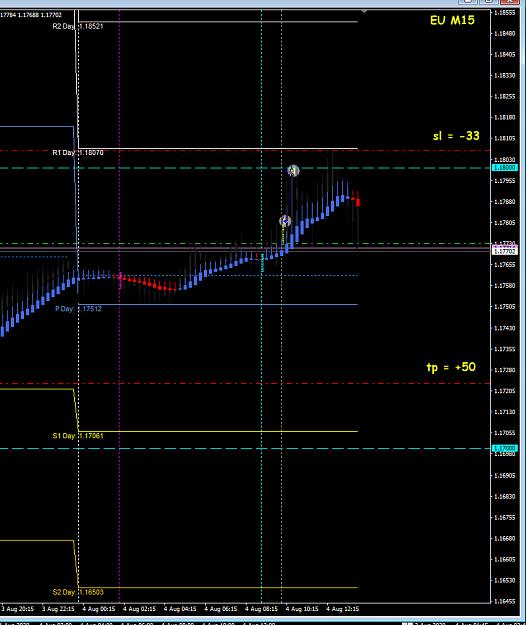Click the 1.16605 price scale value

tap(504, 560)
